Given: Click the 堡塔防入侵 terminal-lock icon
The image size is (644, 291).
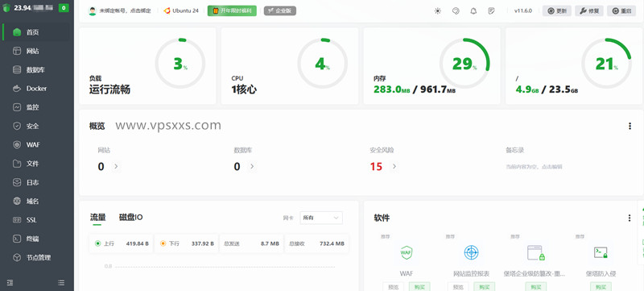Looking at the screenshot, I should [601, 253].
